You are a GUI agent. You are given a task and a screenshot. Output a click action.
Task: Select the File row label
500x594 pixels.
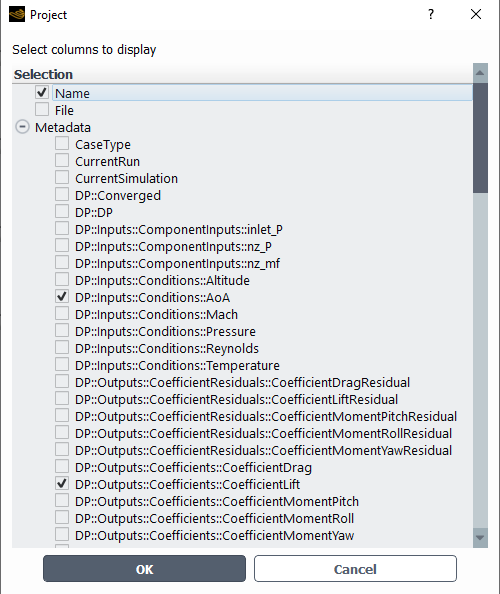(x=64, y=110)
